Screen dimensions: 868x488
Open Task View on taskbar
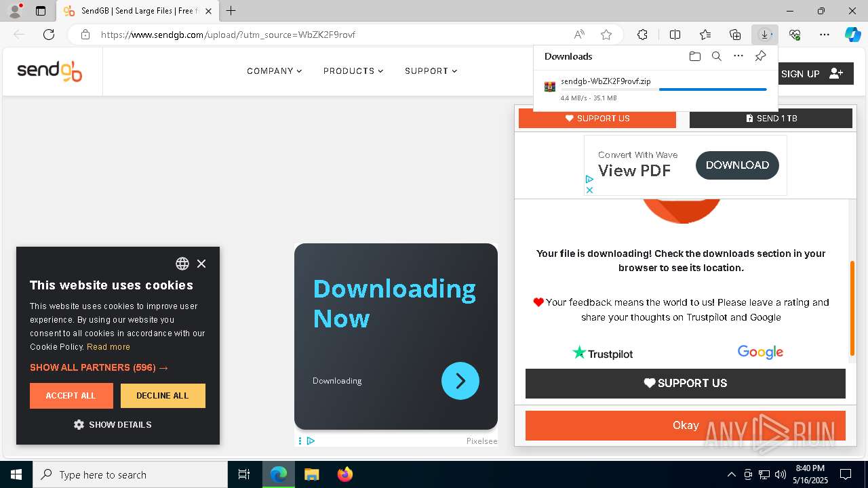244,474
